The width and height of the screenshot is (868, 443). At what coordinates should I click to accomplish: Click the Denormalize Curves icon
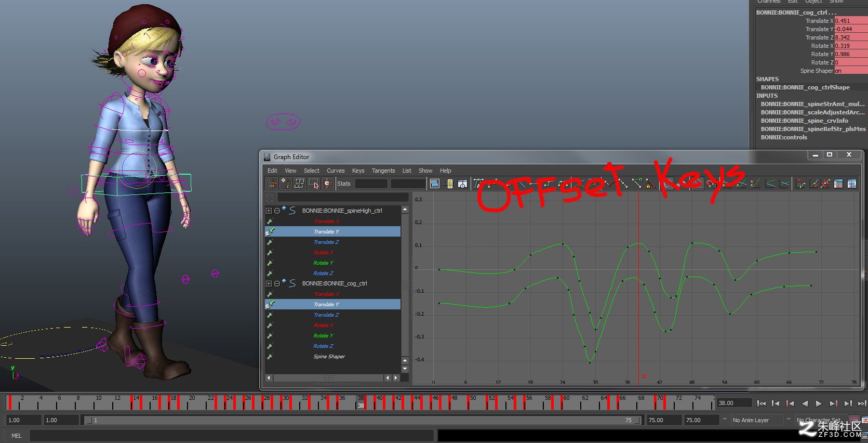pyautogui.click(x=742, y=184)
